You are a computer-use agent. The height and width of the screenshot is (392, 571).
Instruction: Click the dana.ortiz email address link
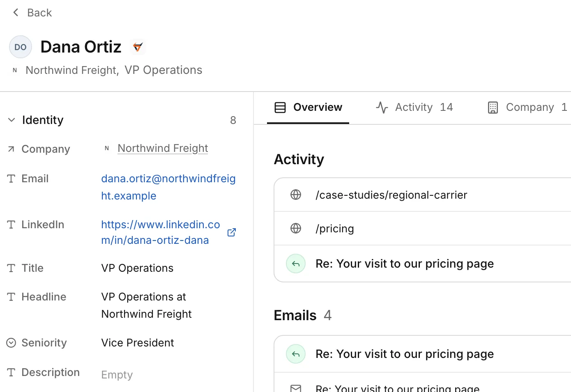168,187
